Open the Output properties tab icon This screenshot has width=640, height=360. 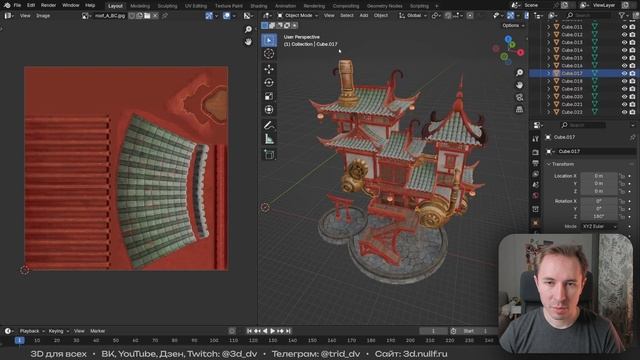536,163
